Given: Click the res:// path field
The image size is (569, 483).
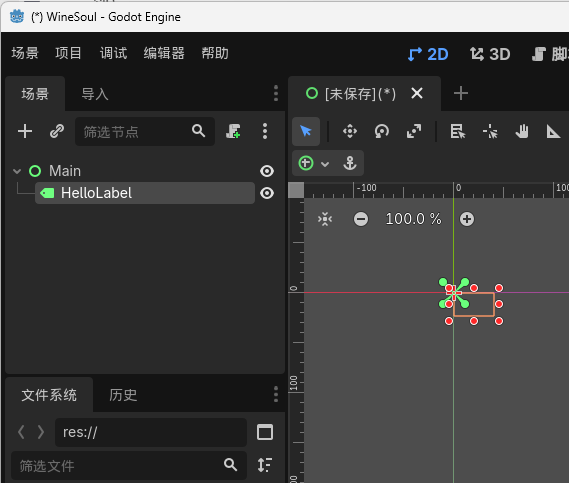Looking at the screenshot, I should pyautogui.click(x=151, y=432).
